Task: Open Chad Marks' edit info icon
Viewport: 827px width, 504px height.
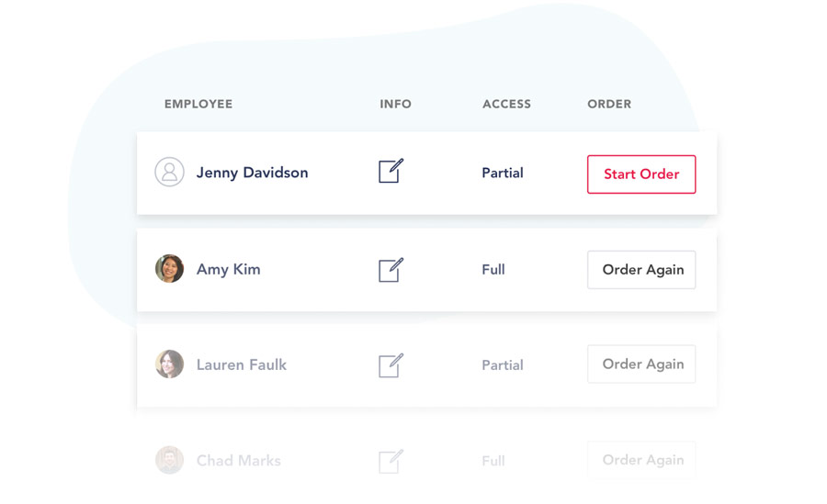Action: coord(391,461)
